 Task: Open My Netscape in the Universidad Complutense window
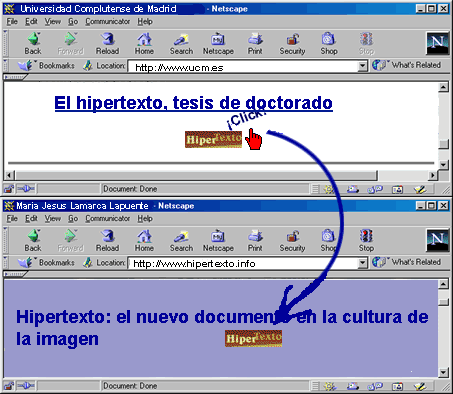(x=218, y=44)
